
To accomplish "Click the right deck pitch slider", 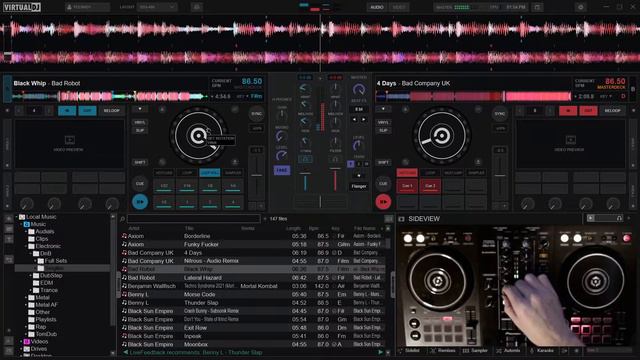I will click(x=500, y=176).
